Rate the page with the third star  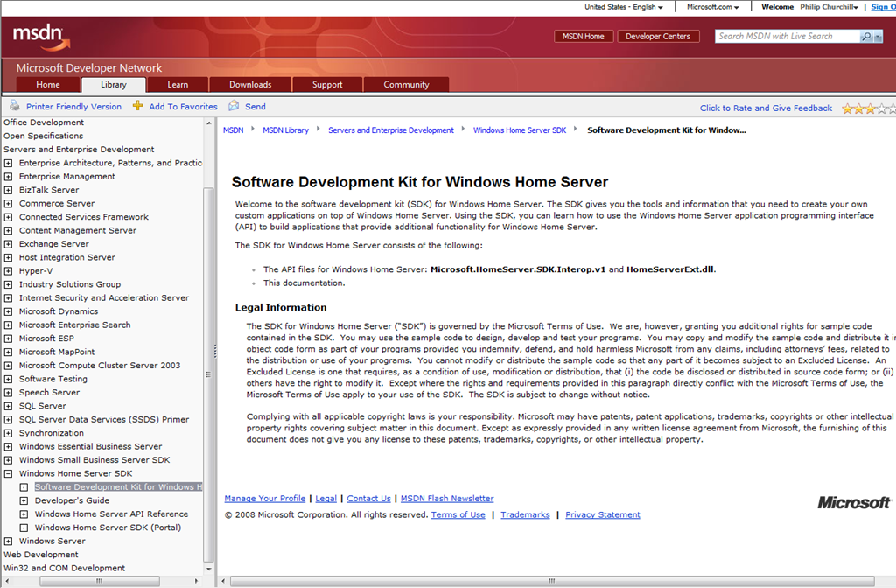pos(871,108)
